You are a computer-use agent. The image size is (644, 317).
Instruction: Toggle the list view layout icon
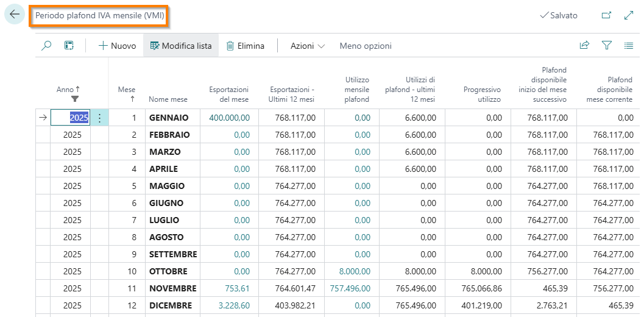629,46
